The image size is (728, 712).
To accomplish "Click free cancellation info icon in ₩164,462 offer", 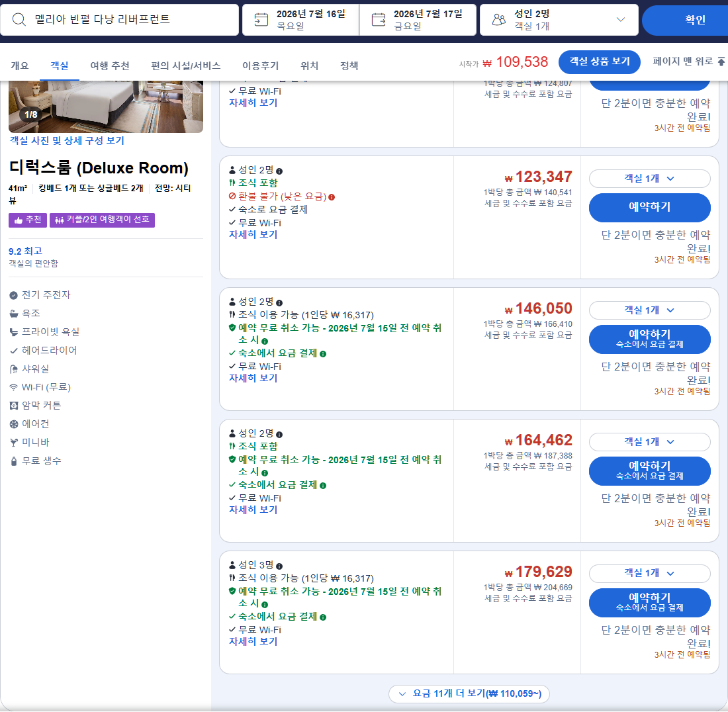I will [x=265, y=473].
